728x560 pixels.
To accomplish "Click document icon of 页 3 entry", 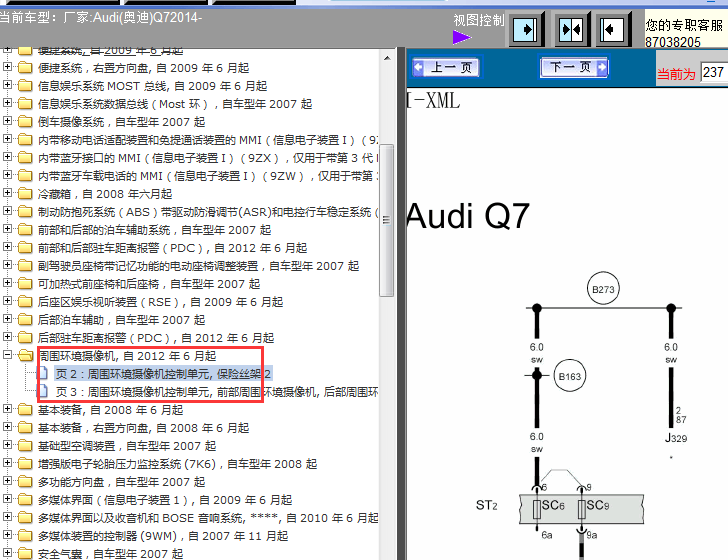I will tap(43, 391).
